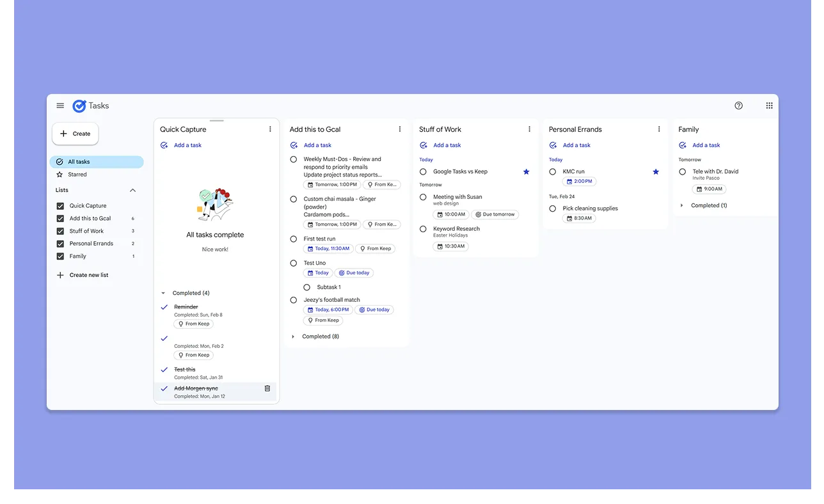The height and width of the screenshot is (504, 824).
Task: Click the Today, 6:00PM date chip
Action: pos(328,310)
